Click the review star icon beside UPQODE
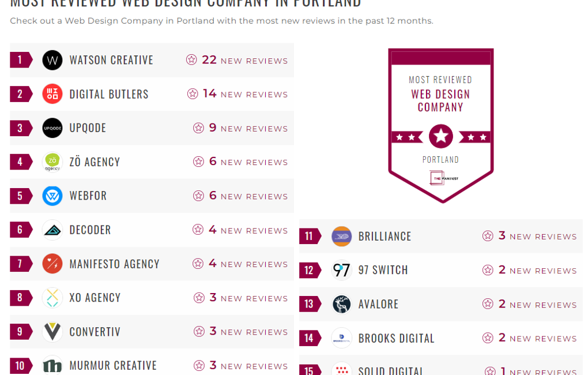Screen dimensions: 588x375 click(x=199, y=128)
